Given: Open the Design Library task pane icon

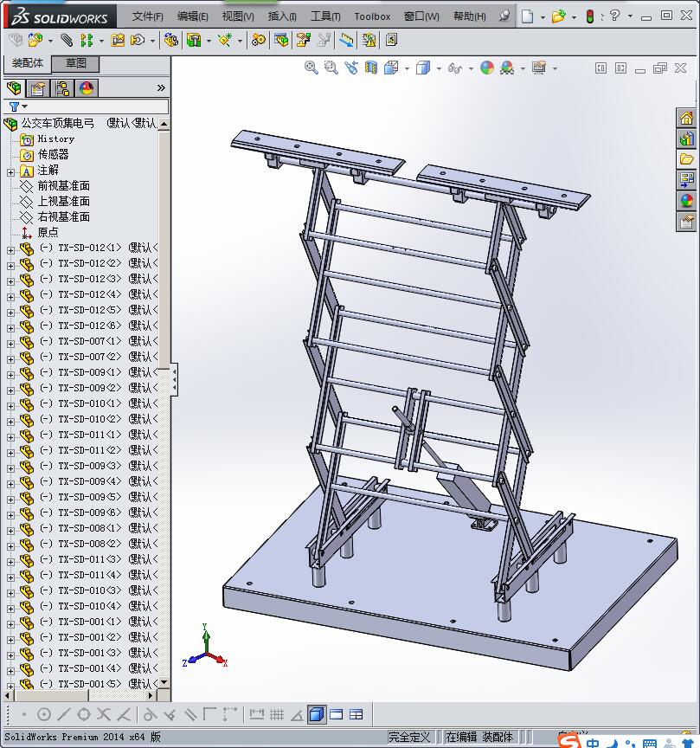Looking at the screenshot, I should 686,139.
